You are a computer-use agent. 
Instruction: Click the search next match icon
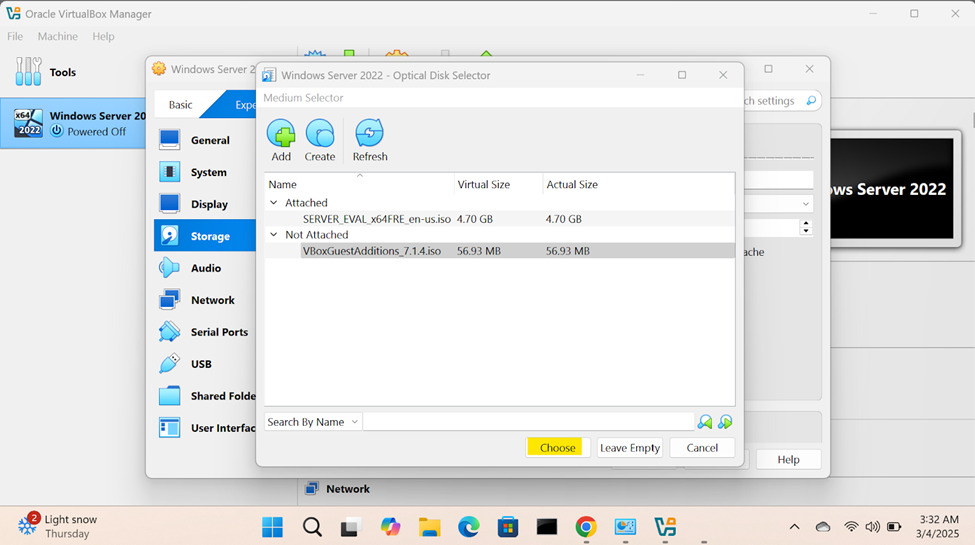(725, 422)
